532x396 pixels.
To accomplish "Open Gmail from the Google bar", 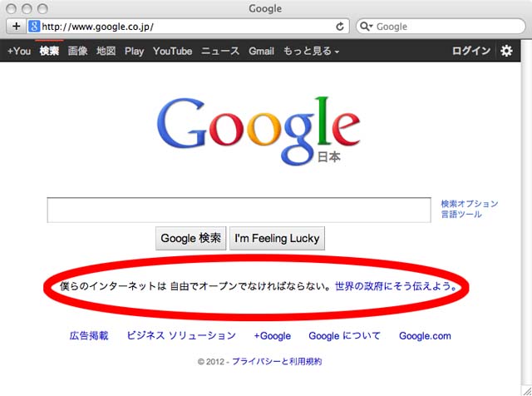I will coord(261,51).
